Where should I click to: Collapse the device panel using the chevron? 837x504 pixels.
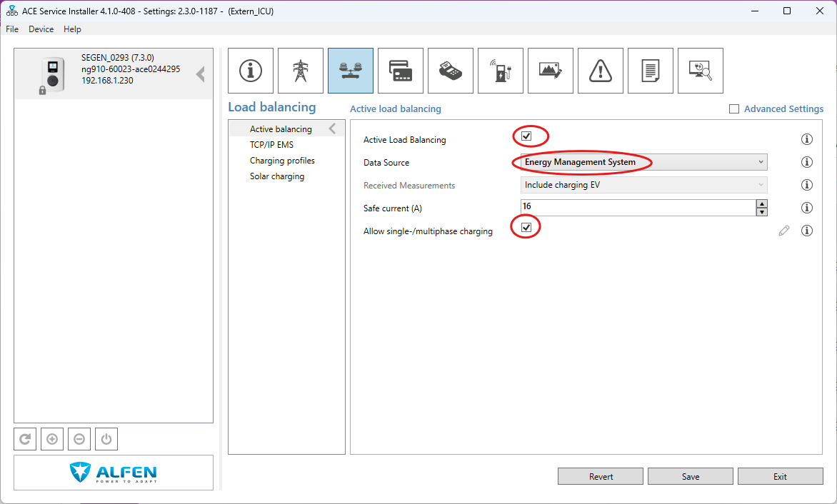(201, 74)
